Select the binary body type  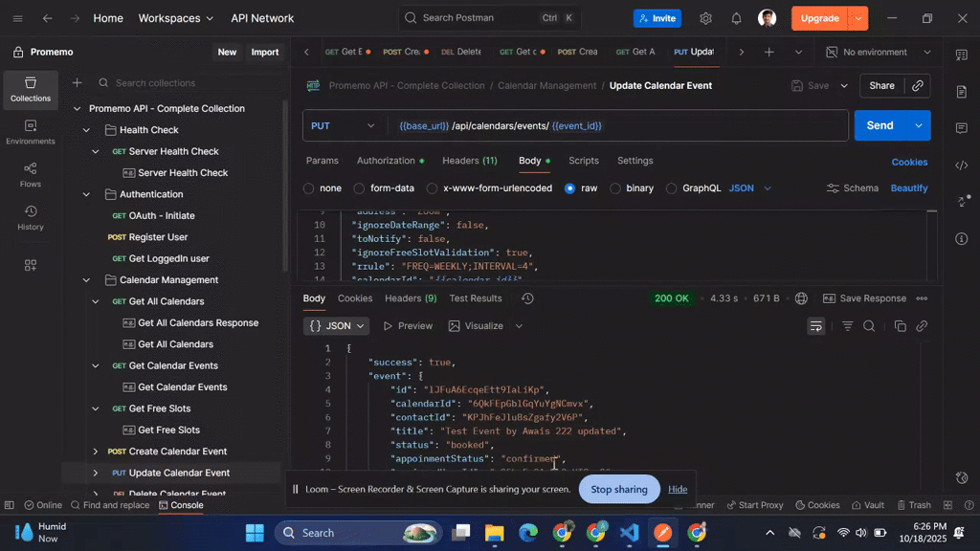coord(615,188)
